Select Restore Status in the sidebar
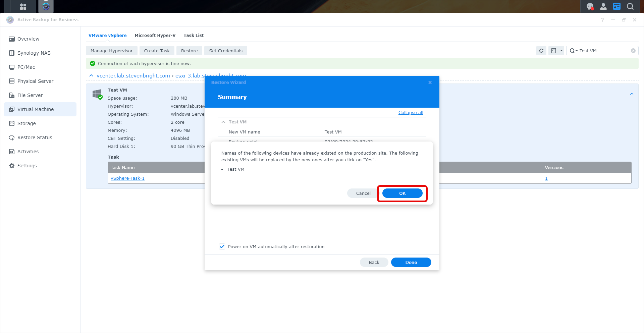The height and width of the screenshot is (333, 644). coord(35,137)
